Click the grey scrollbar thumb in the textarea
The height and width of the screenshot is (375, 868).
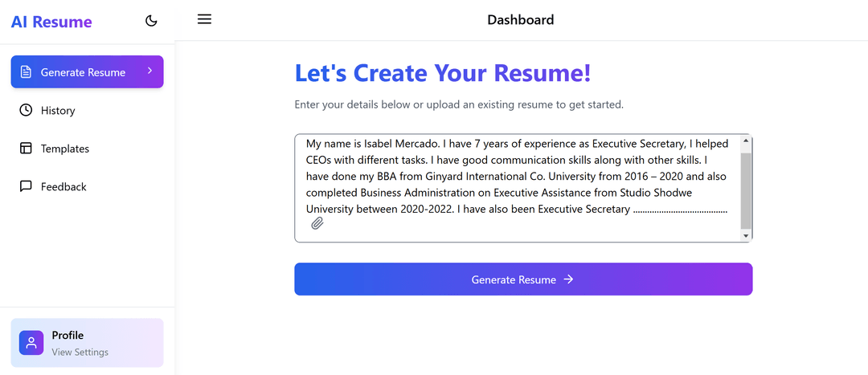[x=746, y=191]
